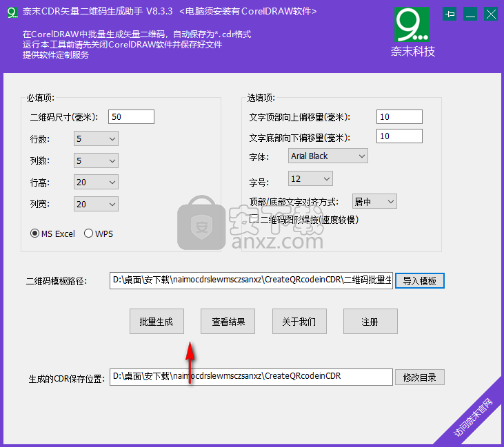Viewport: 504px width, 447px height.
Task: Close the application with the X icon
Action: tap(491, 14)
